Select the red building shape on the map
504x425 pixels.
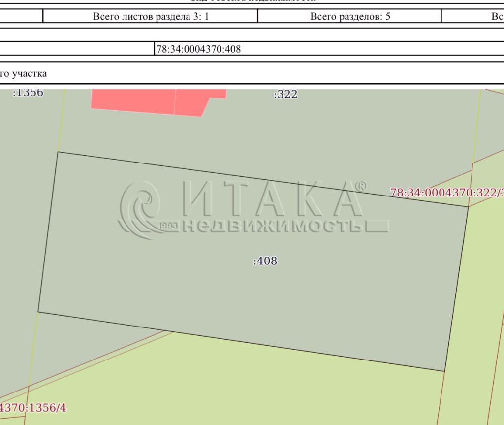159,102
